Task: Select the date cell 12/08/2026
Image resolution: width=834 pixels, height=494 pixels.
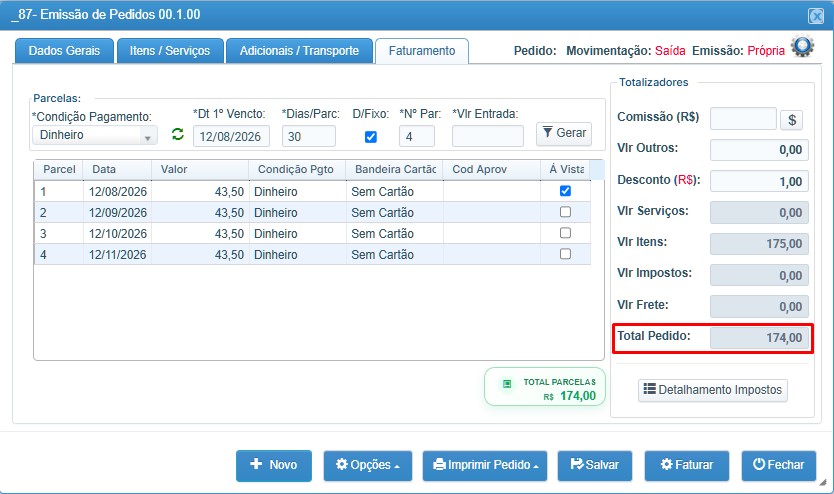Action: pos(118,191)
